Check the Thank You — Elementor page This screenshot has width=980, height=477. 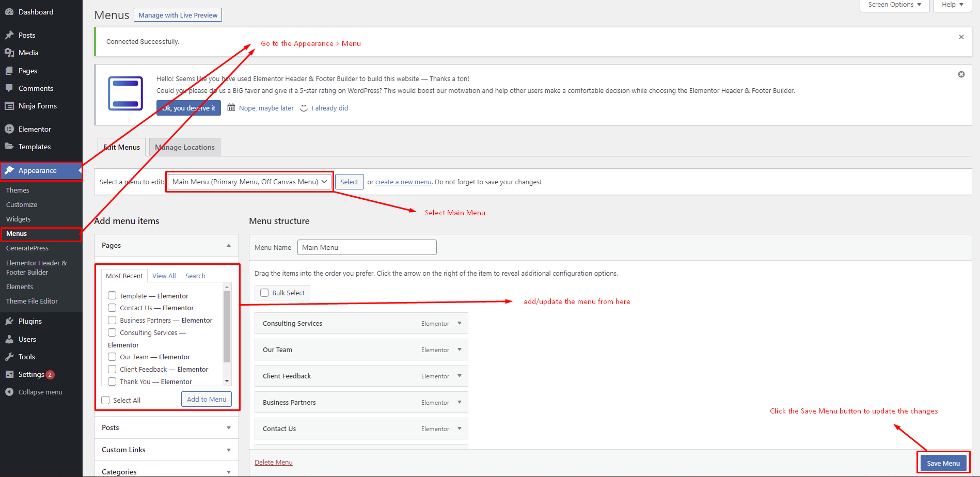(112, 381)
